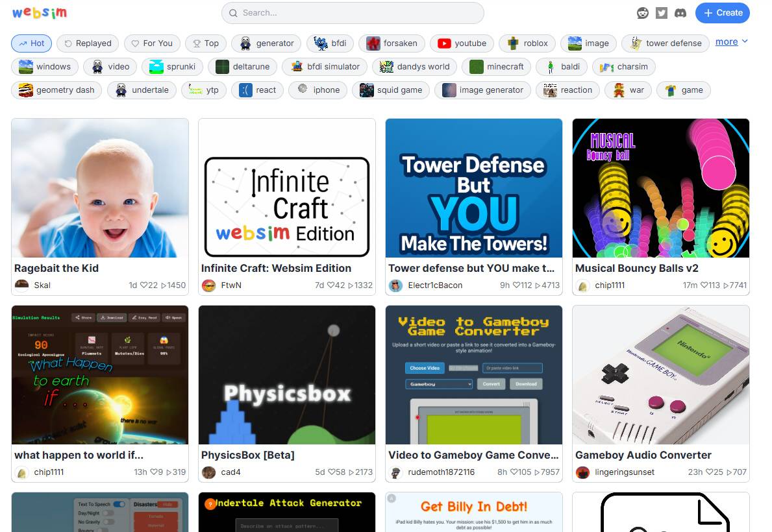Like Ragebait the Kid heart icon

144,285
